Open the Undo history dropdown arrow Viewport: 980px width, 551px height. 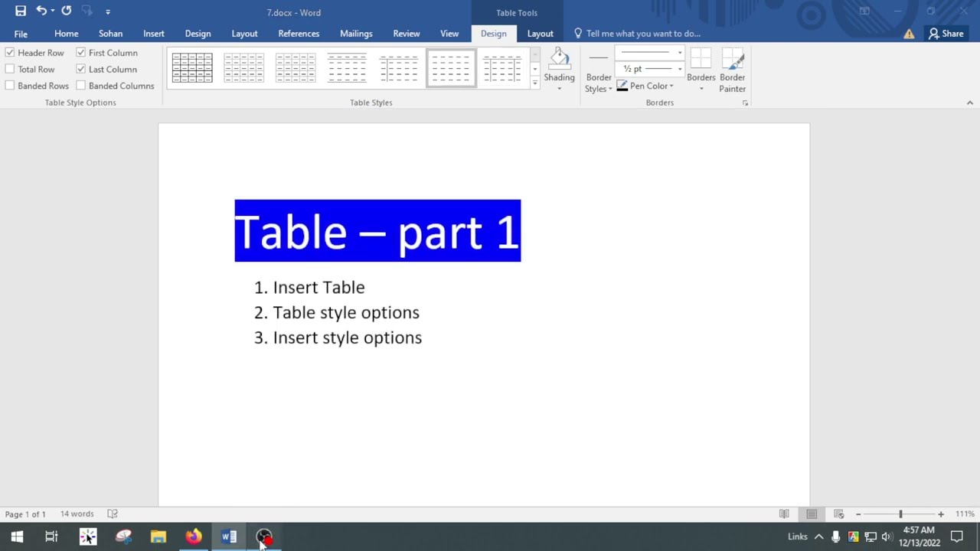(x=53, y=11)
